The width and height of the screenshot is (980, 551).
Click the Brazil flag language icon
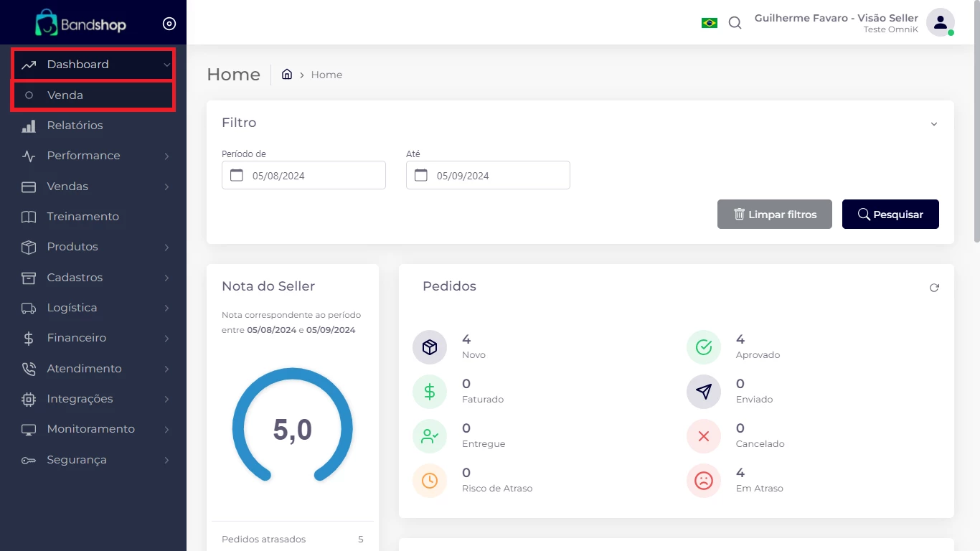(x=709, y=23)
